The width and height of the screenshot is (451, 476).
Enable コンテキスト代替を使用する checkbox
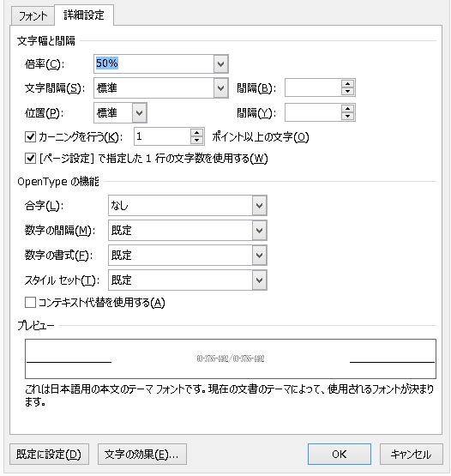(30, 303)
